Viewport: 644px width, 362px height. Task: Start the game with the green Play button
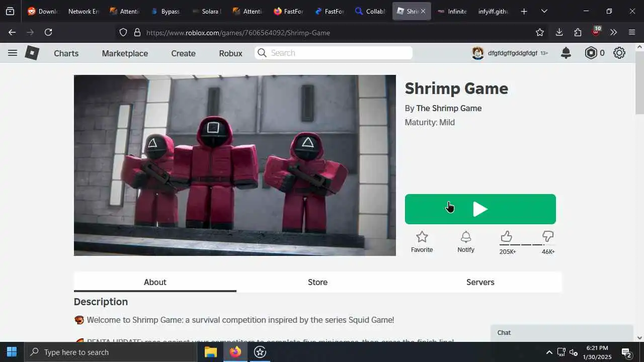(480, 209)
